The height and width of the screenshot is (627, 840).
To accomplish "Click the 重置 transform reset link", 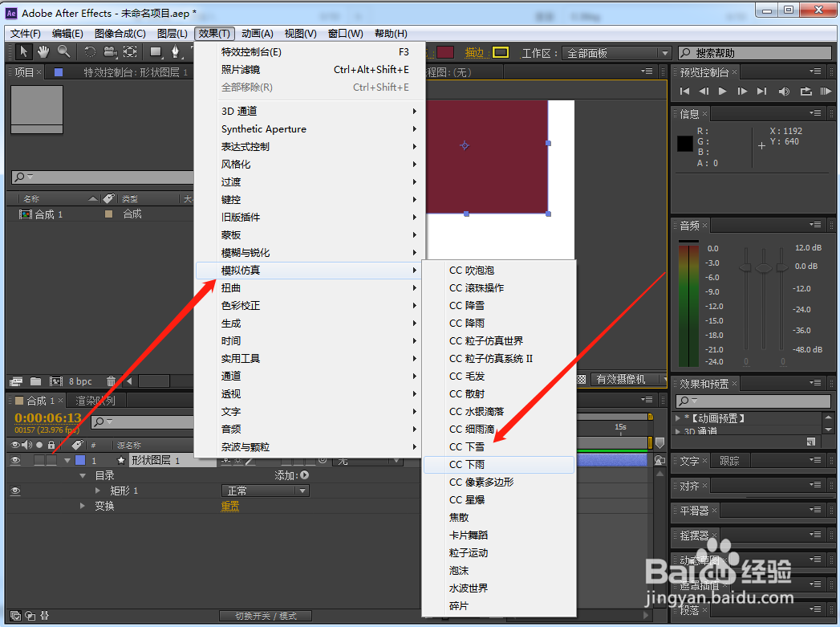I will (230, 506).
